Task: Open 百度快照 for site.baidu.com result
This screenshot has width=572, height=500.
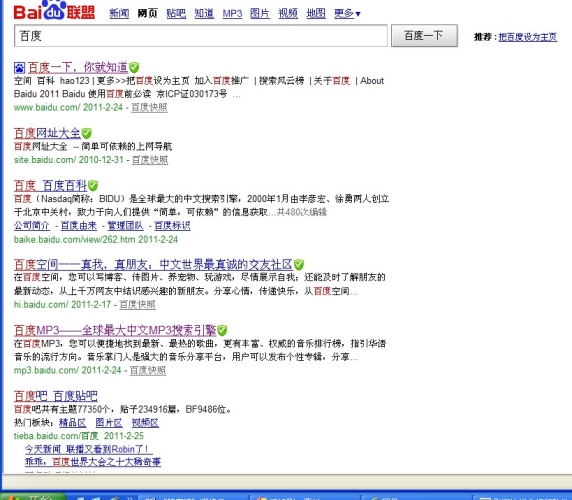Action: click(150, 160)
